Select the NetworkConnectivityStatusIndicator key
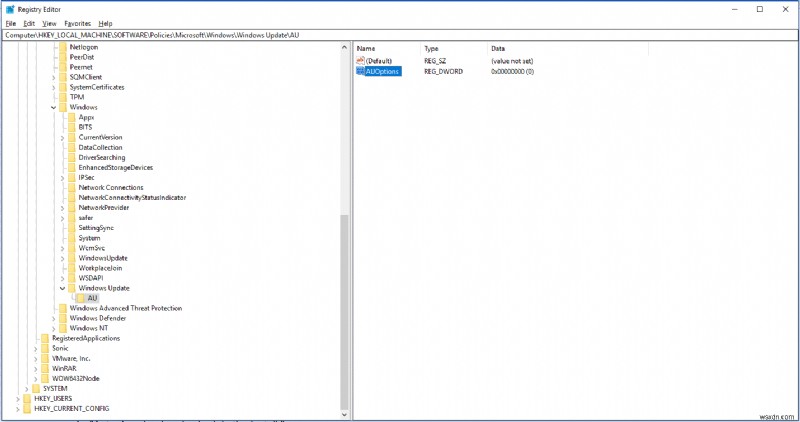This screenshot has width=800, height=422. (x=132, y=197)
